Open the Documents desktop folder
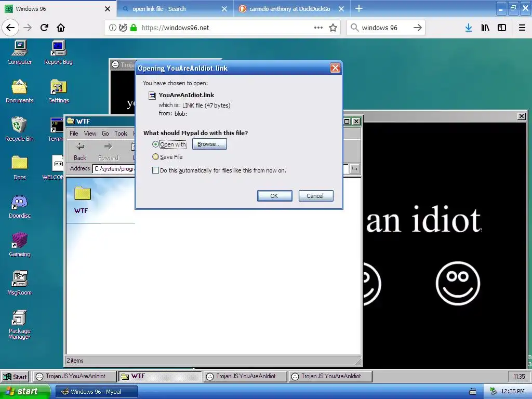The image size is (532, 399). coord(20,90)
